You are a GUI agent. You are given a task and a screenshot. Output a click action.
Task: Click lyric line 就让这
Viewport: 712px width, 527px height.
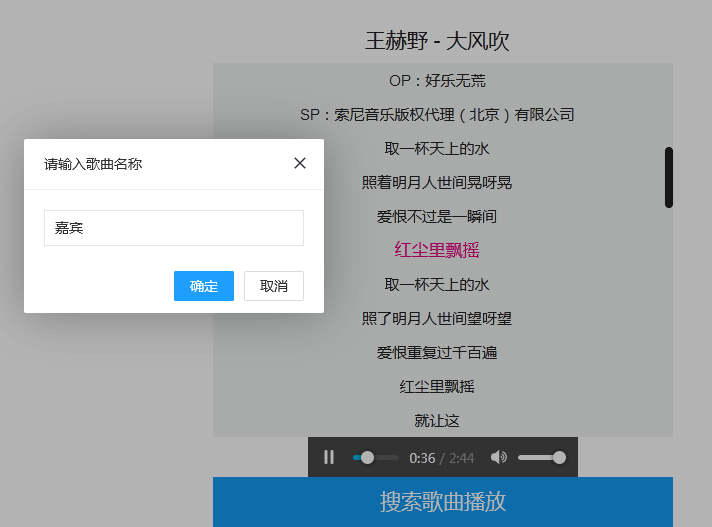point(437,421)
